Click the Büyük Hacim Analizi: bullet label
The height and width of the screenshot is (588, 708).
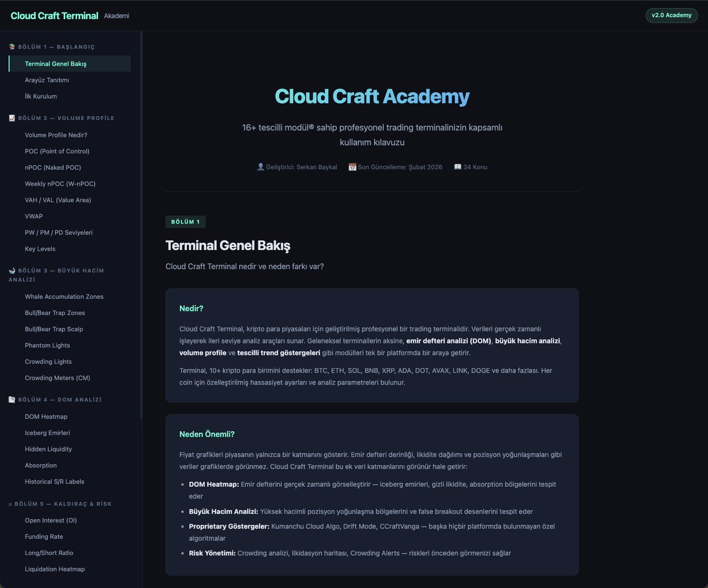click(224, 511)
